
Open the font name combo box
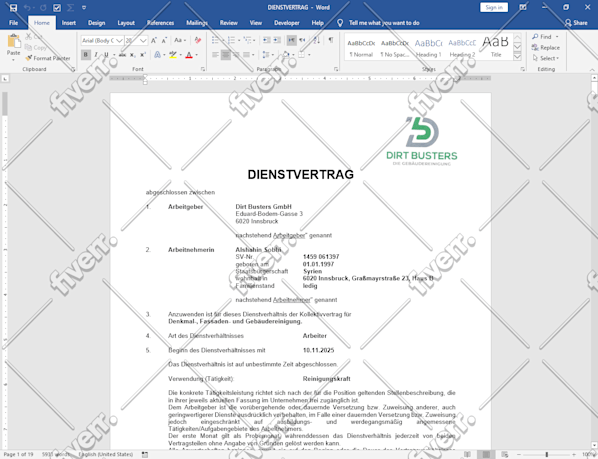pos(102,40)
